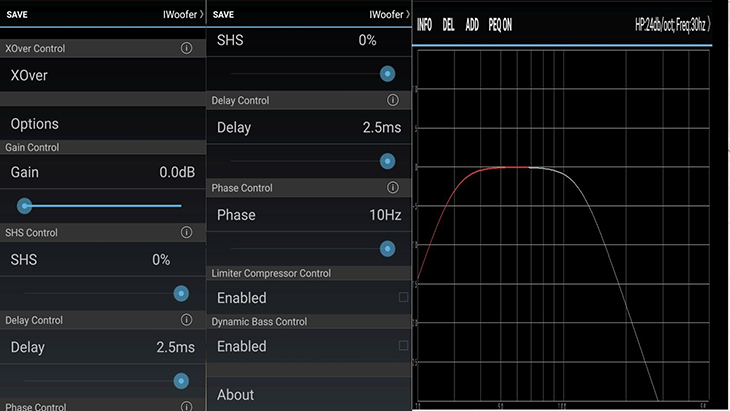Expand IWoofer chevron in middle panel header
Image resolution: width=730 pixels, height=411 pixels.
pos(408,14)
